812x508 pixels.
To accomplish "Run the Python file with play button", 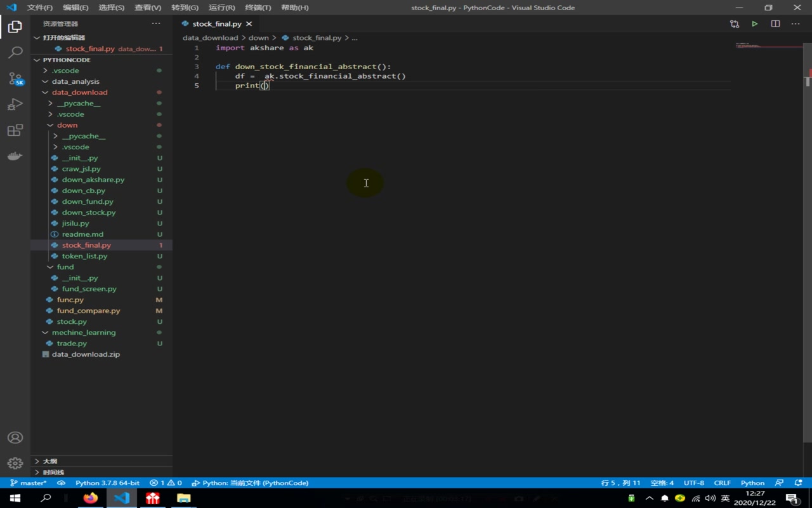I will tap(754, 23).
